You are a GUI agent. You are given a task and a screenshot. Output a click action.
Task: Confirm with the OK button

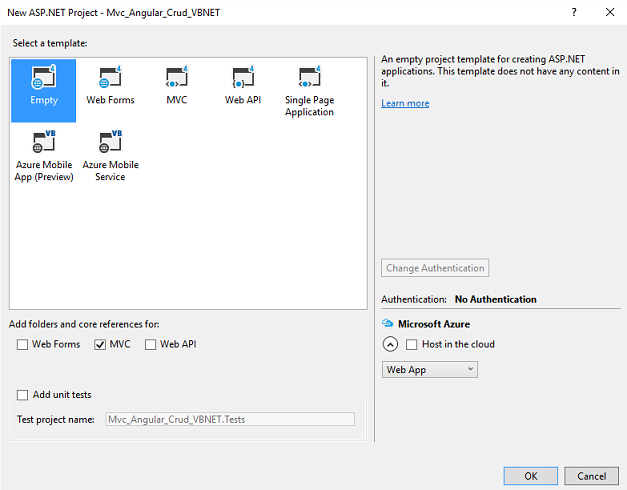click(531, 476)
